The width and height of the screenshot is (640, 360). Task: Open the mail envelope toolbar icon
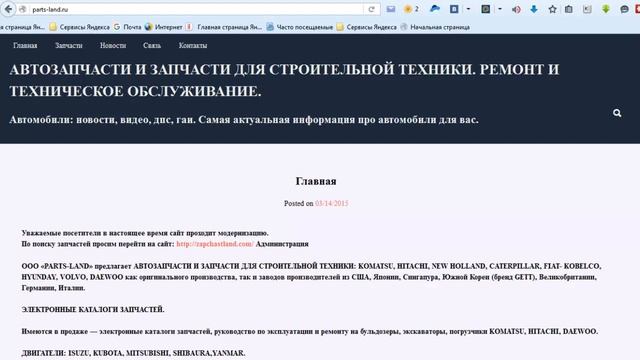coord(391,9)
